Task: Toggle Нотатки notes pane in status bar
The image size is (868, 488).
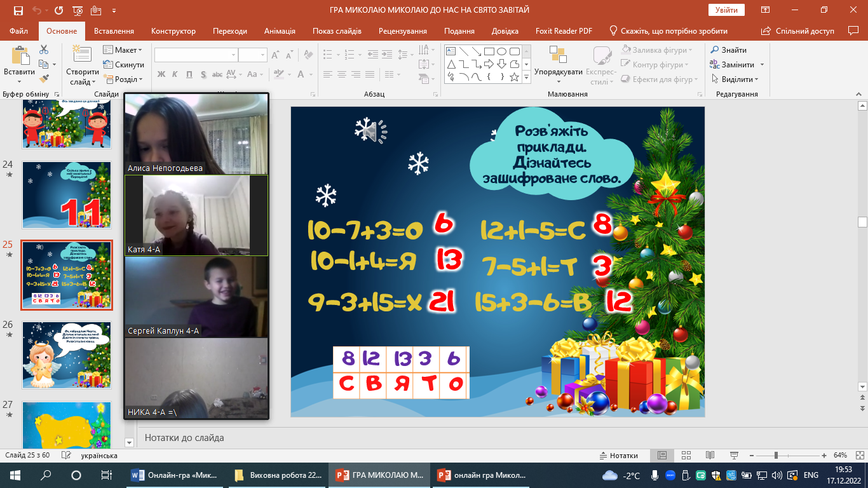Action: coord(618,456)
